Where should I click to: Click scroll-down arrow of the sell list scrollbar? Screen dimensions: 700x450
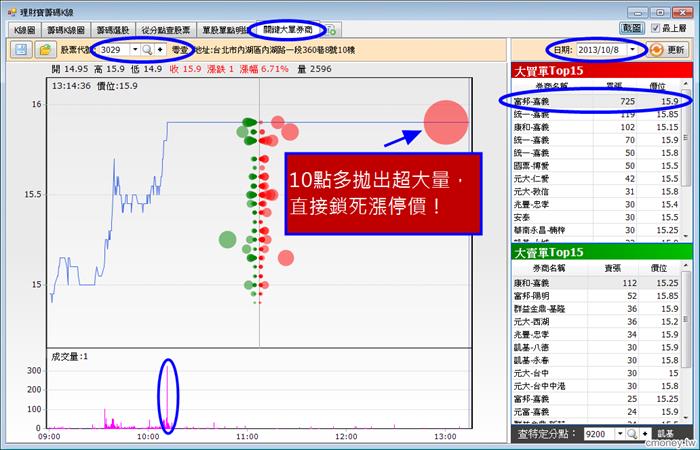pyautogui.click(x=686, y=418)
